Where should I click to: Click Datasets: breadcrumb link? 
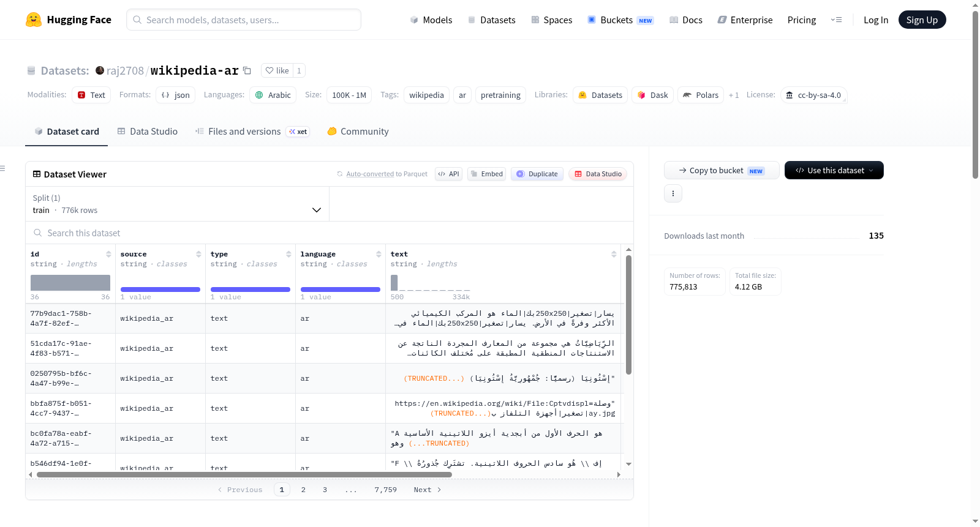click(65, 70)
